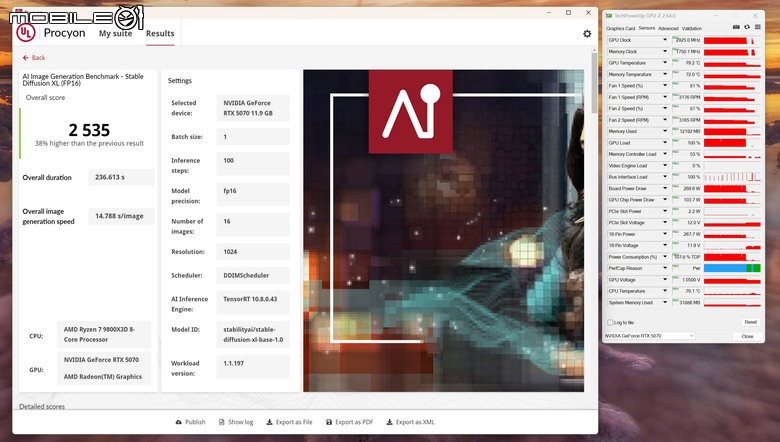Image resolution: width=780 pixels, height=442 pixels.
Task: Open GPU Clock sensor dropdown
Action: (x=665, y=40)
